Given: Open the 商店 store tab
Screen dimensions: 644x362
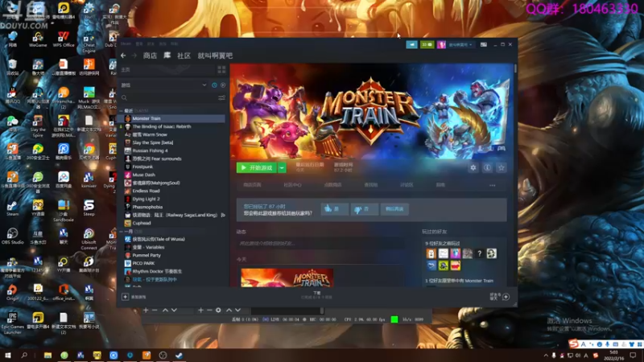Looking at the screenshot, I should [150, 56].
